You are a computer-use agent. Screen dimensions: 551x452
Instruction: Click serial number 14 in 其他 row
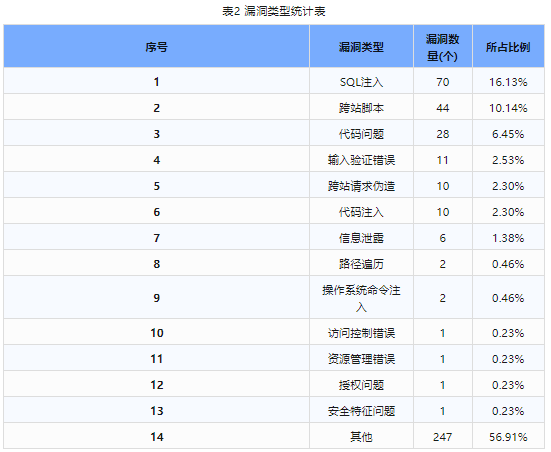[157, 437]
